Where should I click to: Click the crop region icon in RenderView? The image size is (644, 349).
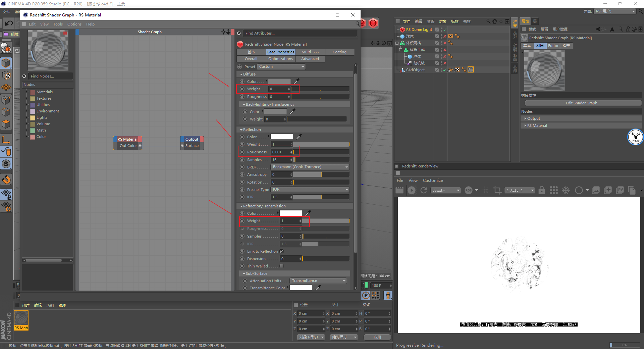497,190
